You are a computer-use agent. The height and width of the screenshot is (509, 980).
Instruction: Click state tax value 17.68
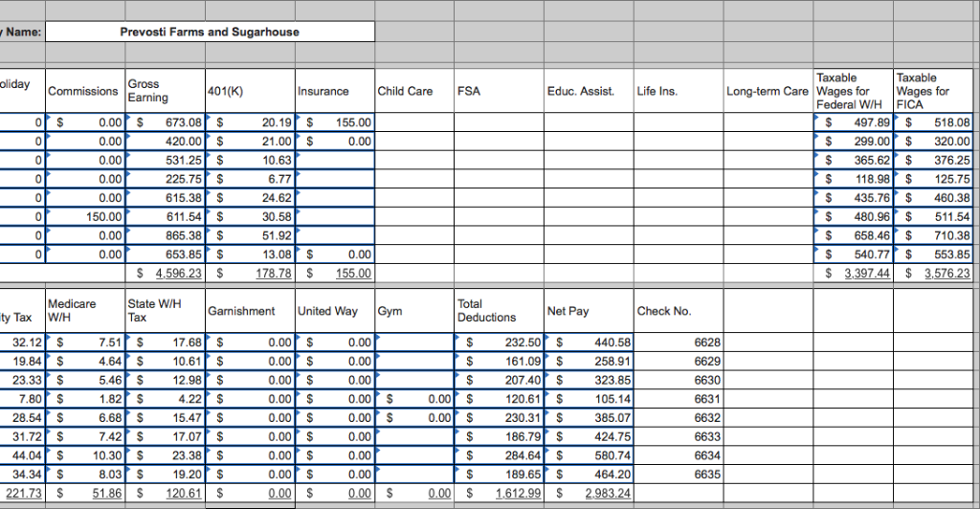[x=165, y=343]
